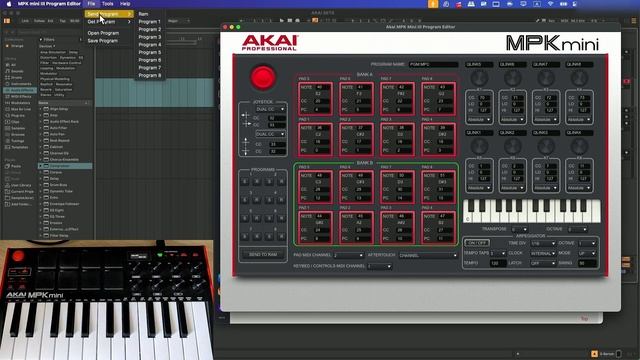The height and width of the screenshot is (360, 640).
Task: Open QLINK5 knob Absolute mode dropdown
Action: (x=479, y=120)
